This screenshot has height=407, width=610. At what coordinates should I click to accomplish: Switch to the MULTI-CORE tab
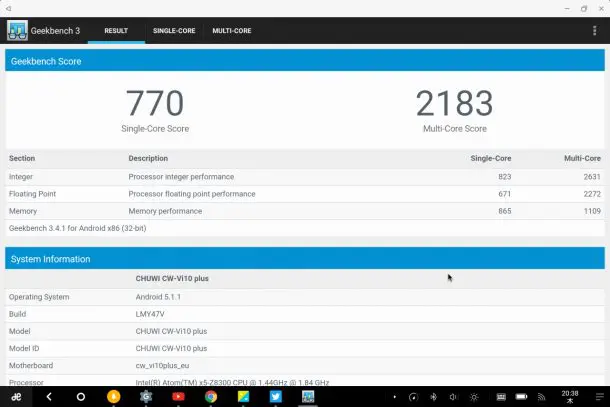pos(232,31)
